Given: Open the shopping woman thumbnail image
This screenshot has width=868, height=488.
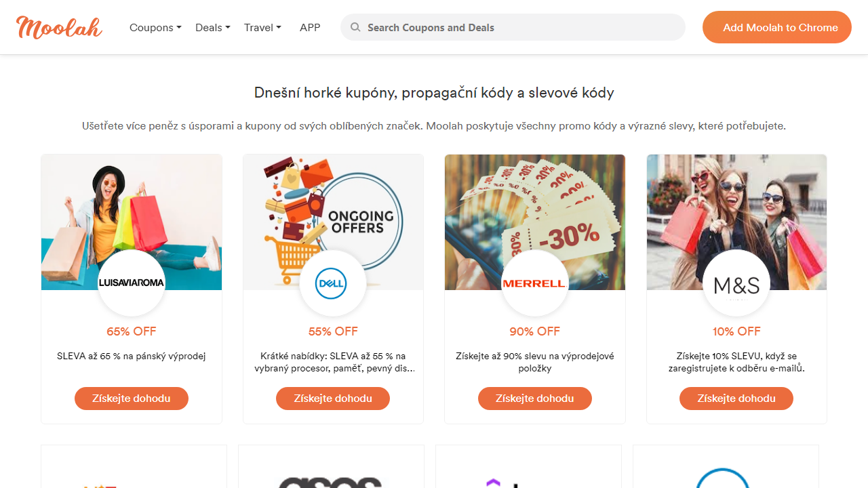Looking at the screenshot, I should 132,203.
